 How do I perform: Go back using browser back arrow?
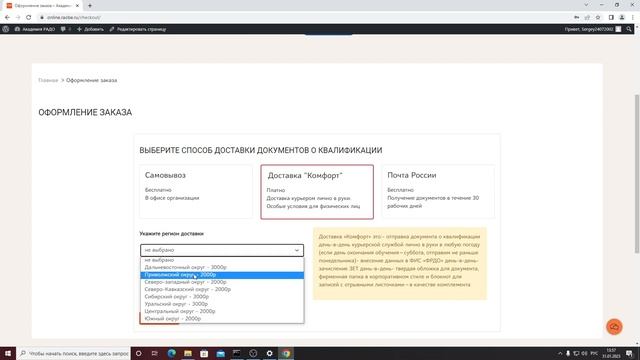click(x=7, y=18)
